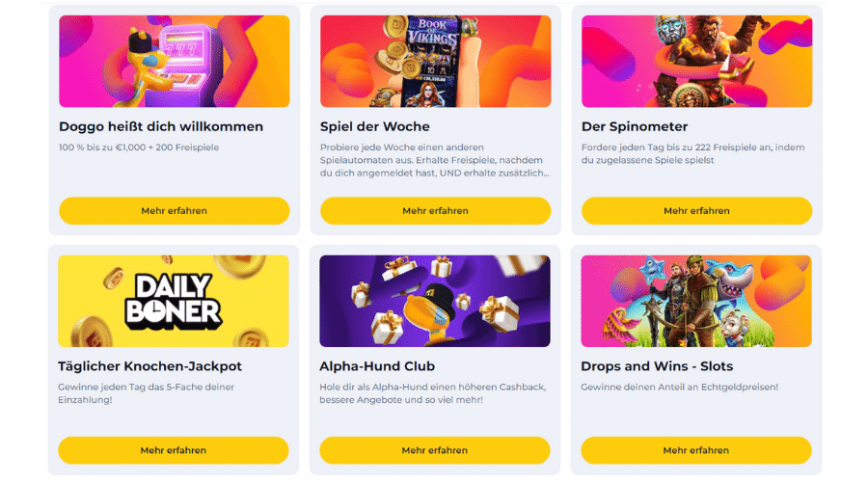
Task: Select the Drops and Wins - Slots title
Action: 657,366
